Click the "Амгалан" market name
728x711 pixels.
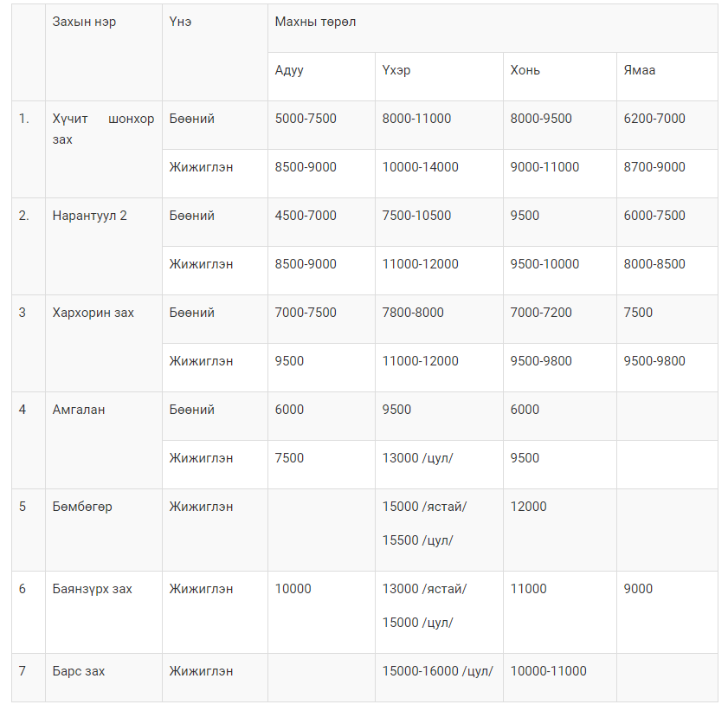(79, 410)
